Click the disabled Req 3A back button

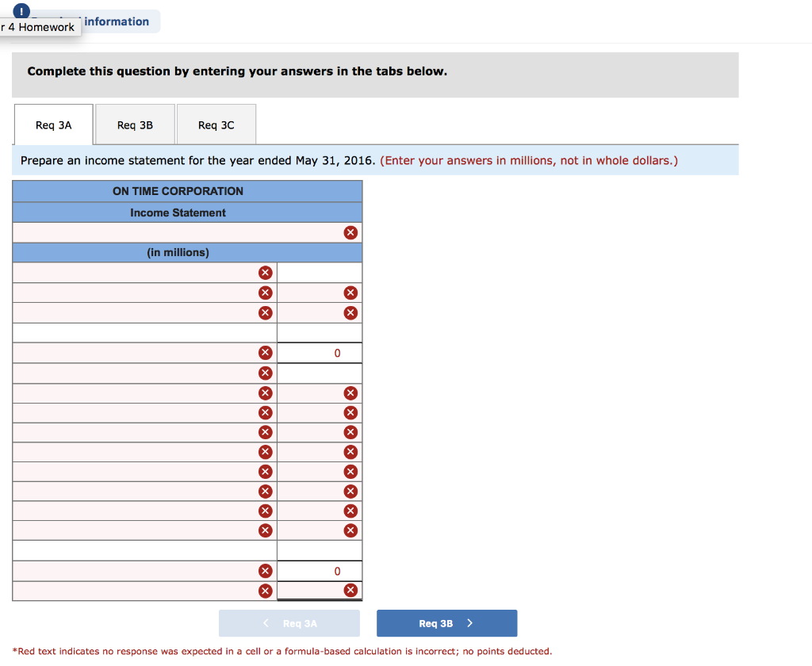289,623
